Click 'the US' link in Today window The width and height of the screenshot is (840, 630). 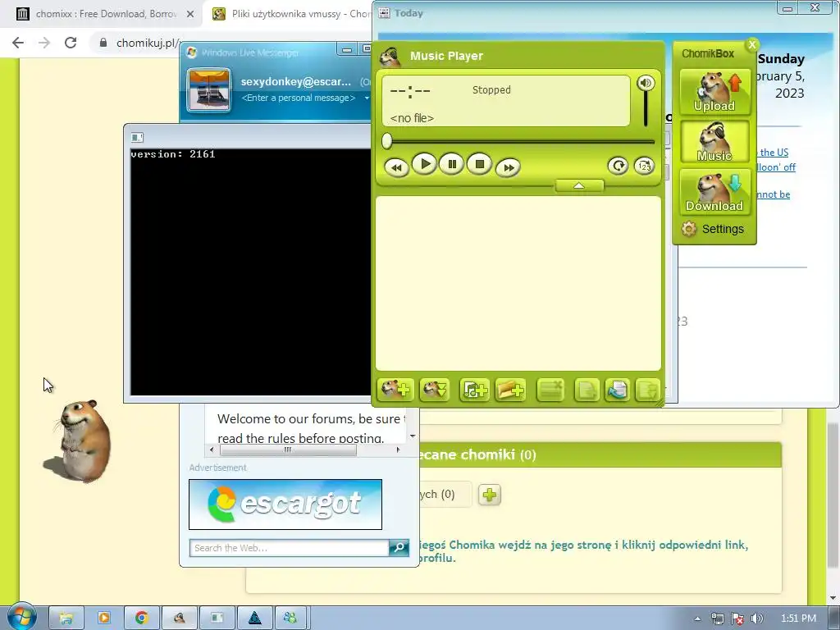tap(774, 152)
